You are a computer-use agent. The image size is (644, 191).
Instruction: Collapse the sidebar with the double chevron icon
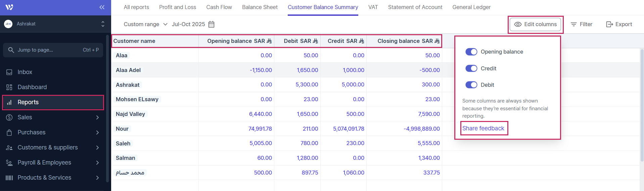(x=102, y=7)
